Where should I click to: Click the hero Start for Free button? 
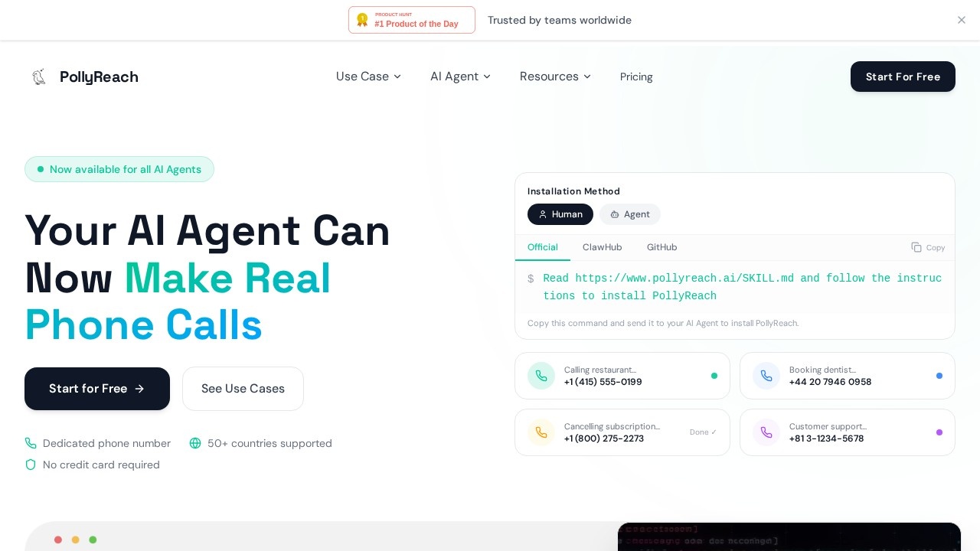(97, 389)
